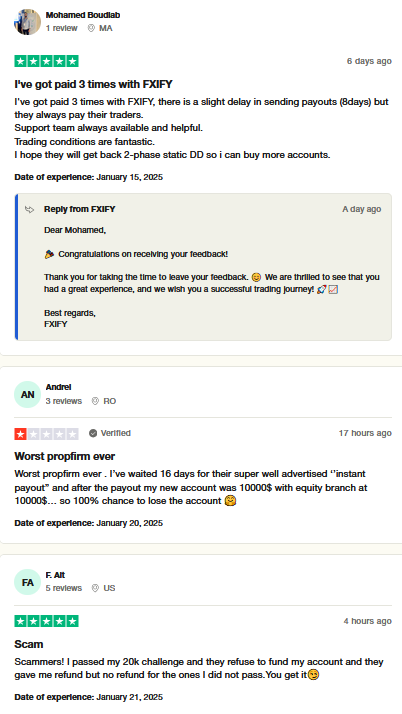Click the reply arrow icon beside Reply from FXIFY
The width and height of the screenshot is (402, 714).
click(x=30, y=209)
